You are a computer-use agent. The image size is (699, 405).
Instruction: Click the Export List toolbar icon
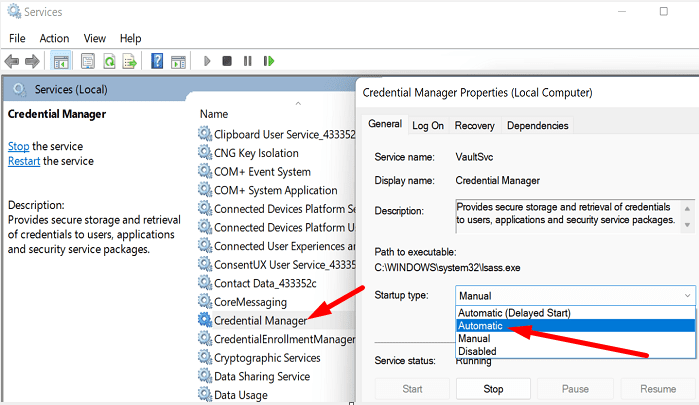click(130, 61)
